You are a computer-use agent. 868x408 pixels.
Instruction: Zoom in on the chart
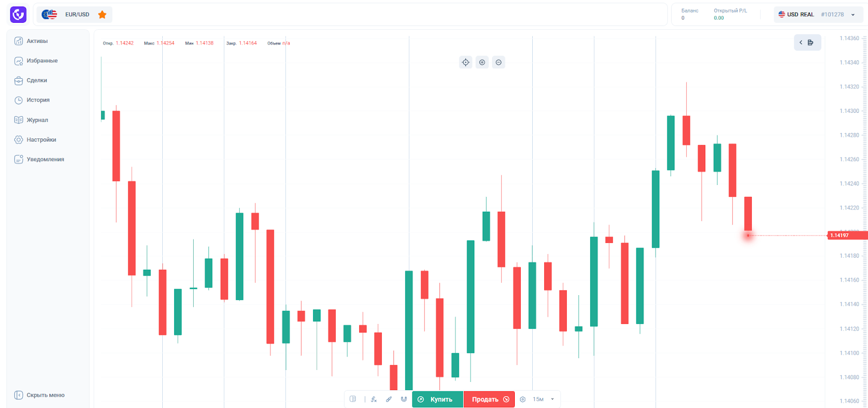pyautogui.click(x=482, y=62)
